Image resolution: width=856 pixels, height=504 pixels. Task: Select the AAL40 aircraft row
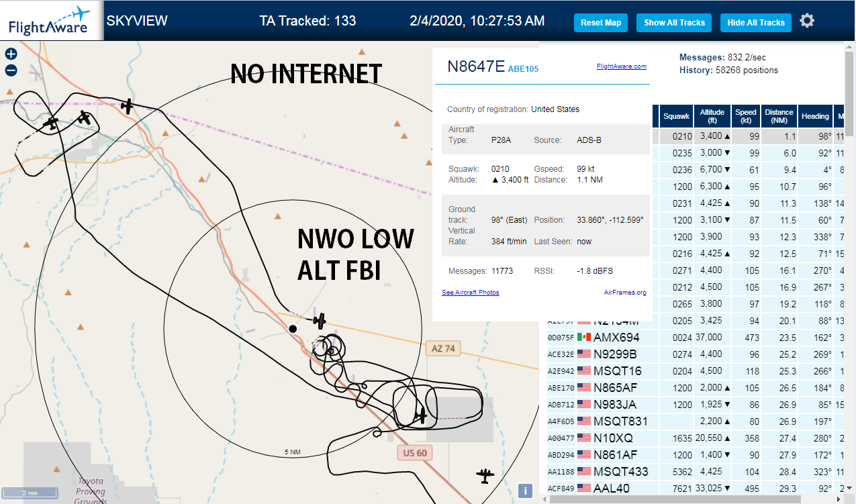tap(695, 488)
